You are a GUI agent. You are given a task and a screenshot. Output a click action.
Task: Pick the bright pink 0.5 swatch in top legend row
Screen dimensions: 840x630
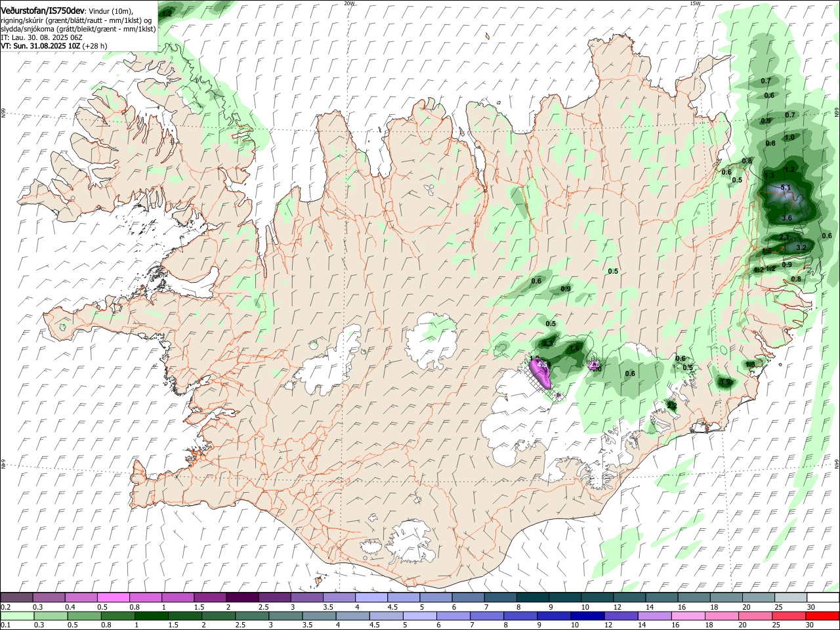[x=113, y=598]
